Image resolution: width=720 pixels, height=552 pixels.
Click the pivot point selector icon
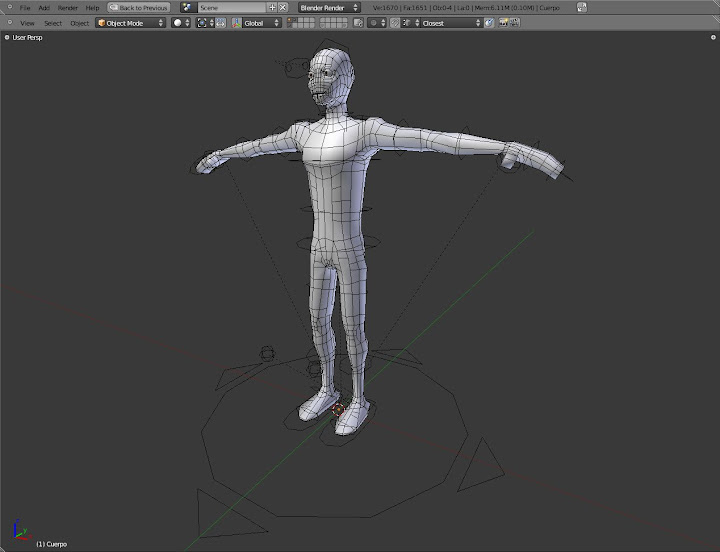(x=203, y=22)
